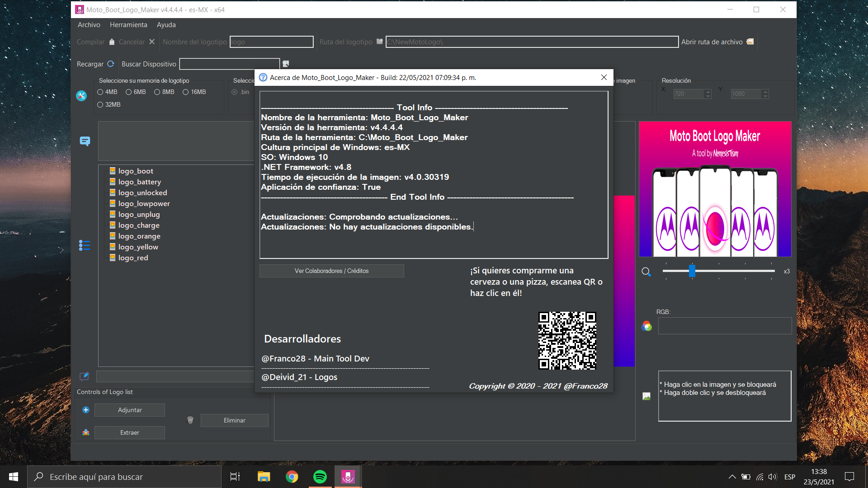Click the Extraer button
868x488 pixels.
130,432
